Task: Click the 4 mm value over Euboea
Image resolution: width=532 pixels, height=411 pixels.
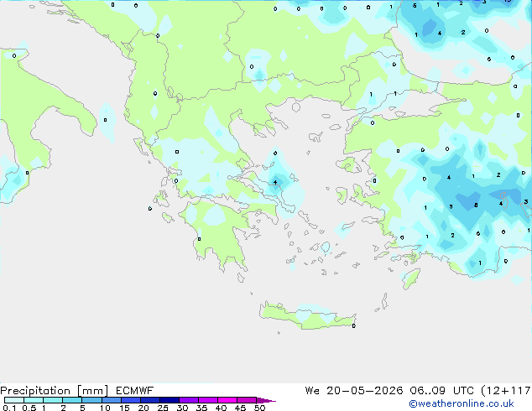Action: 275,183
